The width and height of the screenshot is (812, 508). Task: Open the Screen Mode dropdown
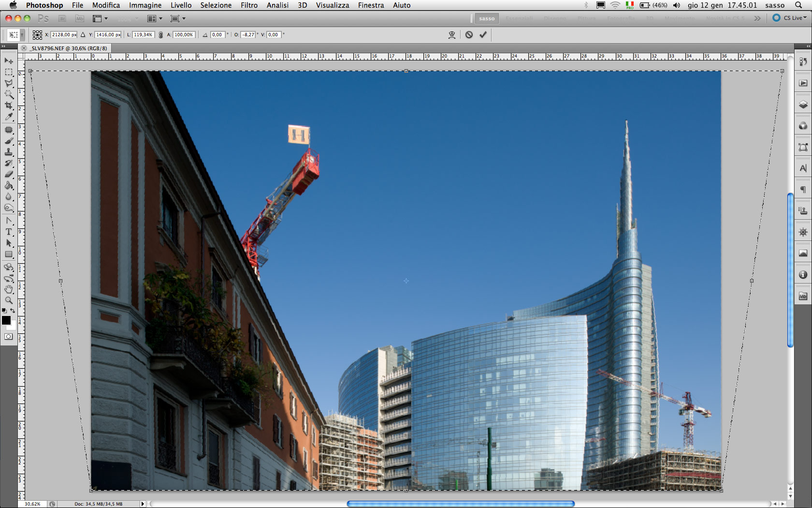[x=178, y=18]
